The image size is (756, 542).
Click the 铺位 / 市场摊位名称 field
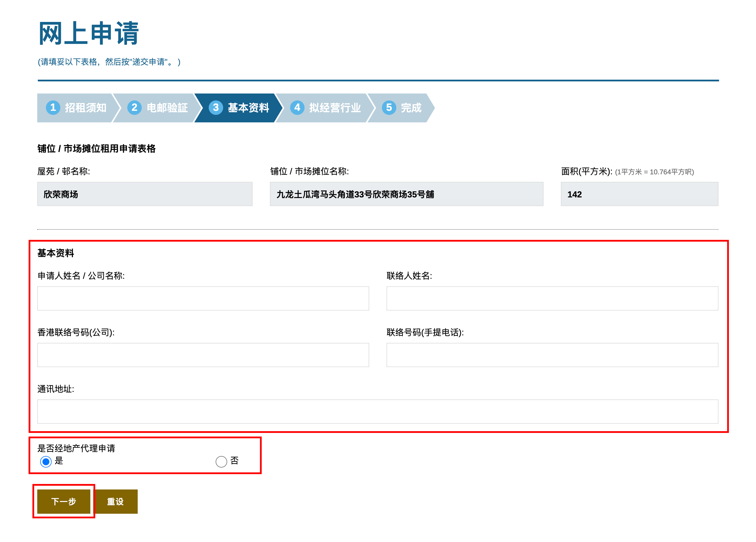click(406, 194)
